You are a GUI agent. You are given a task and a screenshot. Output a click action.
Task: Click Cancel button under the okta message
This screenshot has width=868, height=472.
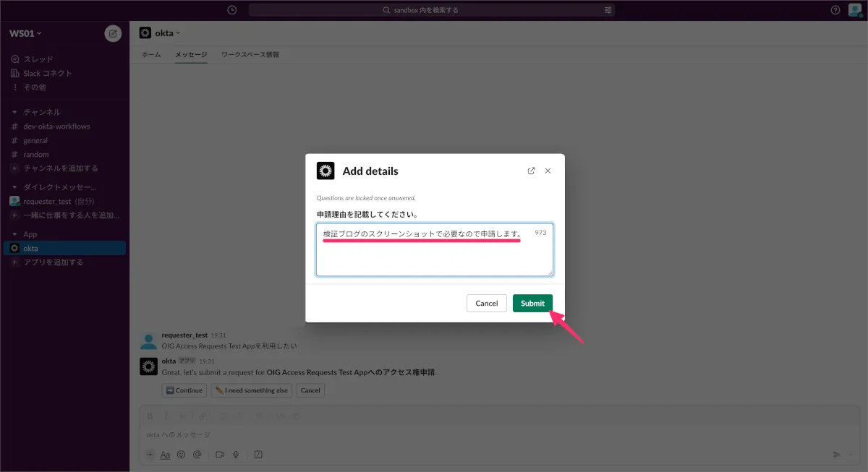pos(310,390)
